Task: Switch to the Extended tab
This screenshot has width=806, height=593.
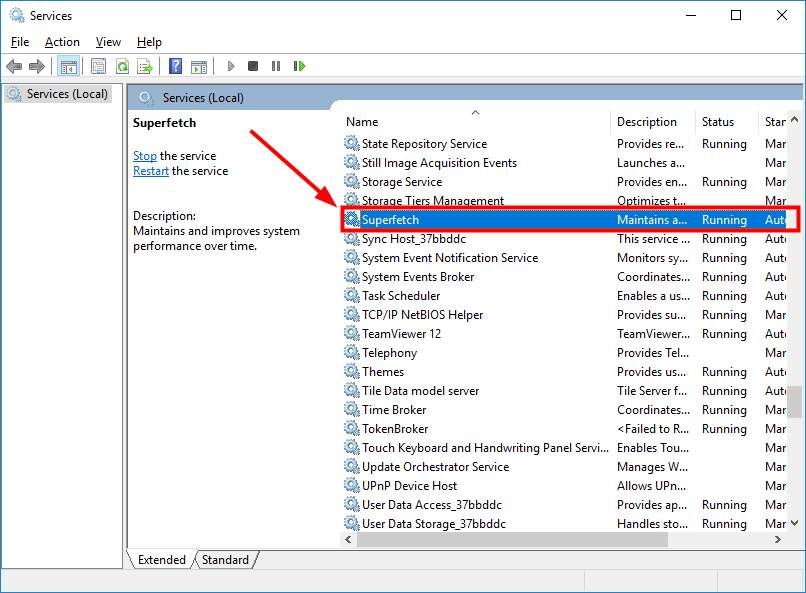Action: [x=160, y=560]
